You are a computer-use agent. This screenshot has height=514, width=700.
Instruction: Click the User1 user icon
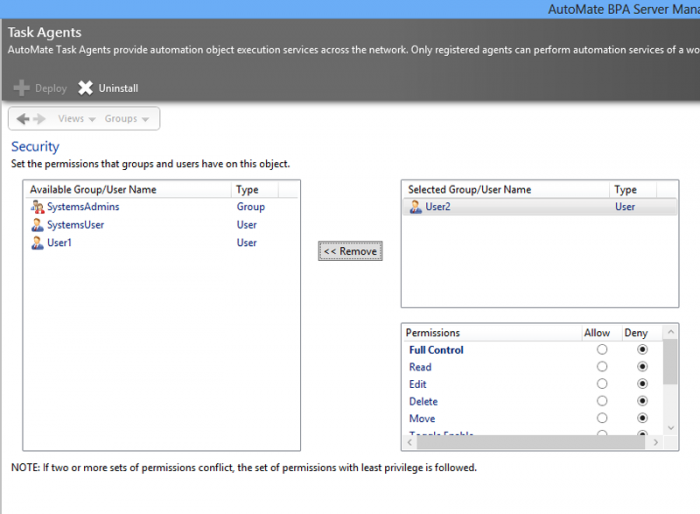(38, 243)
